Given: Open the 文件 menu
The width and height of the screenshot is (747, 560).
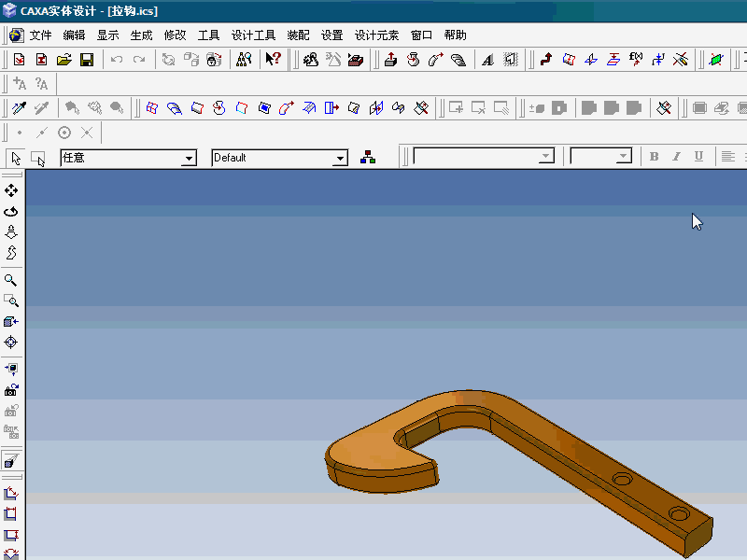Looking at the screenshot, I should coord(40,35).
